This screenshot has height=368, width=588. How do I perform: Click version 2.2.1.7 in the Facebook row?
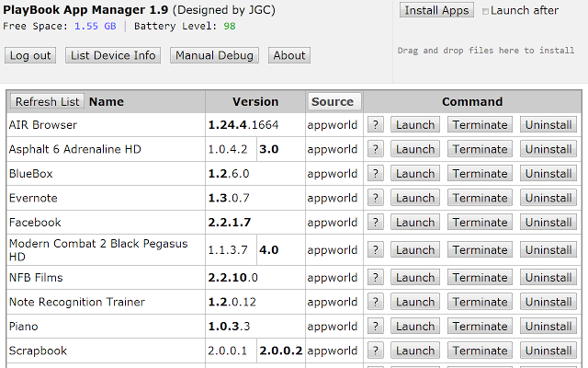pyautogui.click(x=230, y=223)
